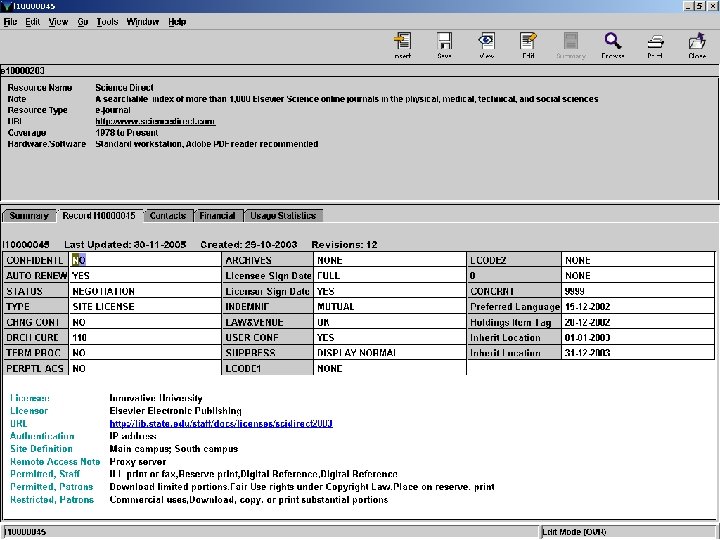Click the Remote Access Note label
The height and width of the screenshot is (540, 720).
[55, 461]
